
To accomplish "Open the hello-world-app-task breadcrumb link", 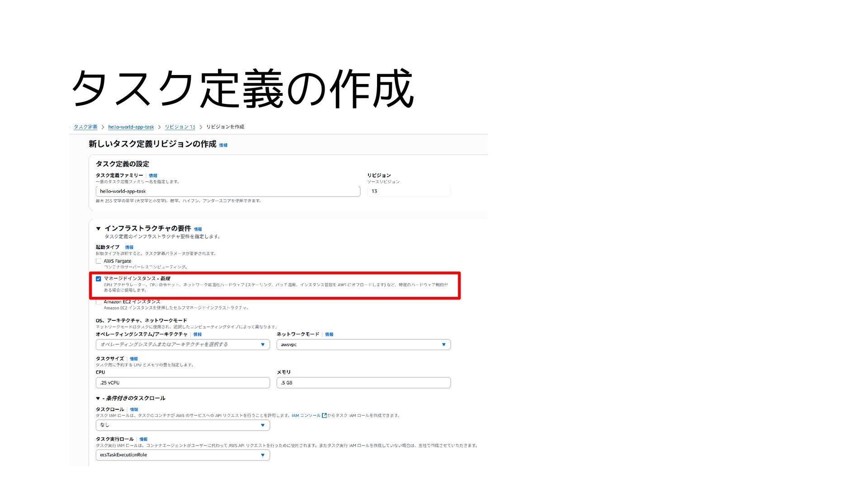I will click(x=131, y=127).
